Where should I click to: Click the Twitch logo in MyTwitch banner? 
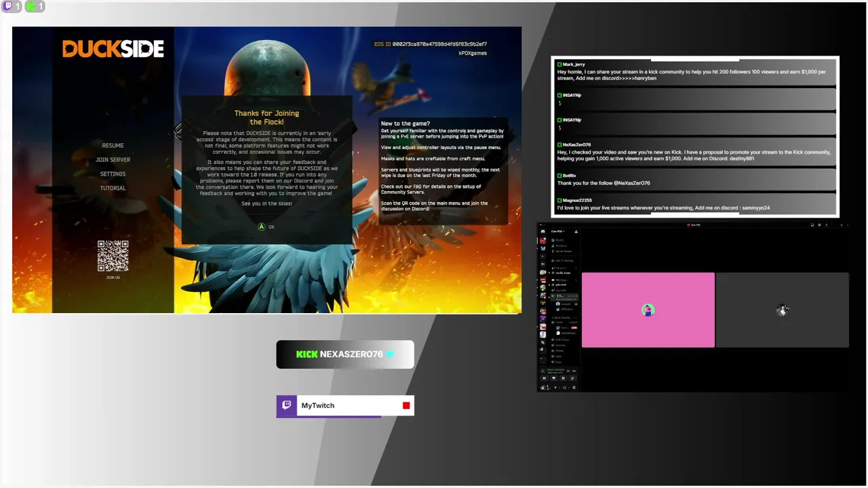tap(286, 405)
